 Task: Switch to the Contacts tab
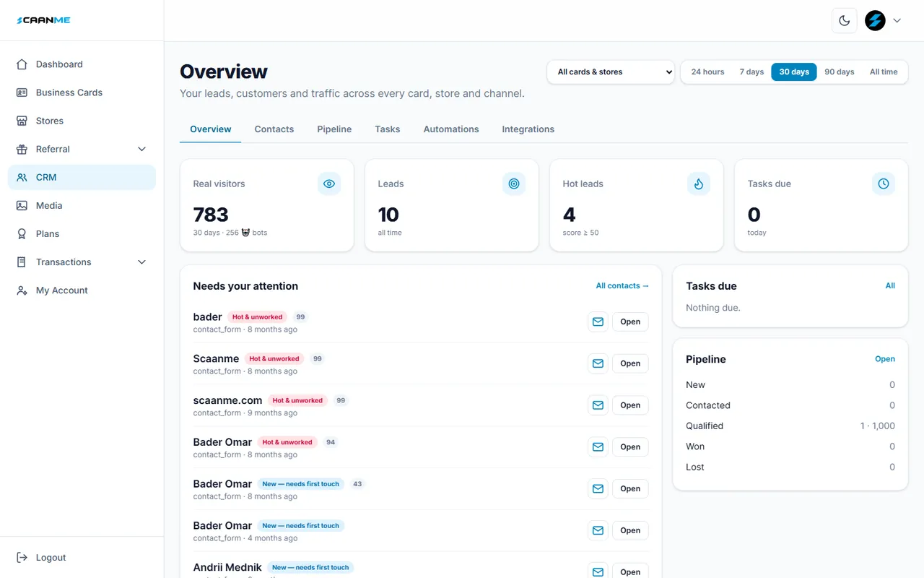point(274,129)
